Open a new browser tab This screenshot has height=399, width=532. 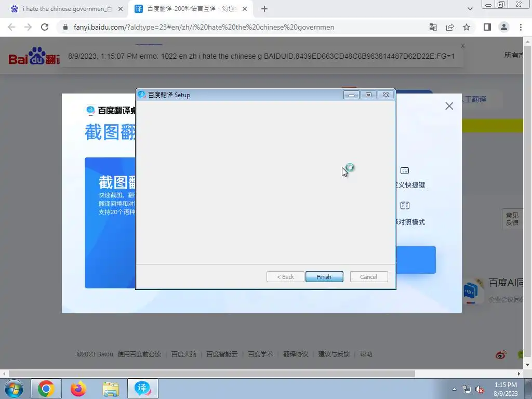(264, 9)
